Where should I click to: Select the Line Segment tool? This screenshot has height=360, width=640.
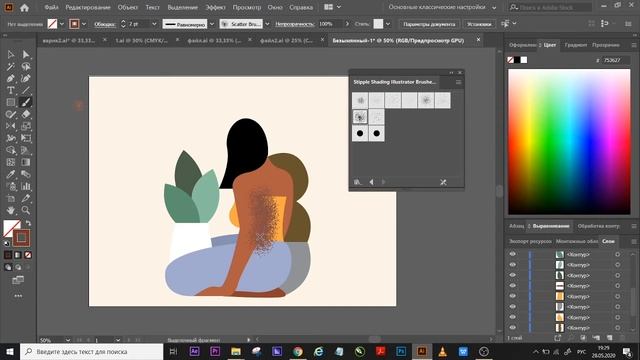click(26, 90)
